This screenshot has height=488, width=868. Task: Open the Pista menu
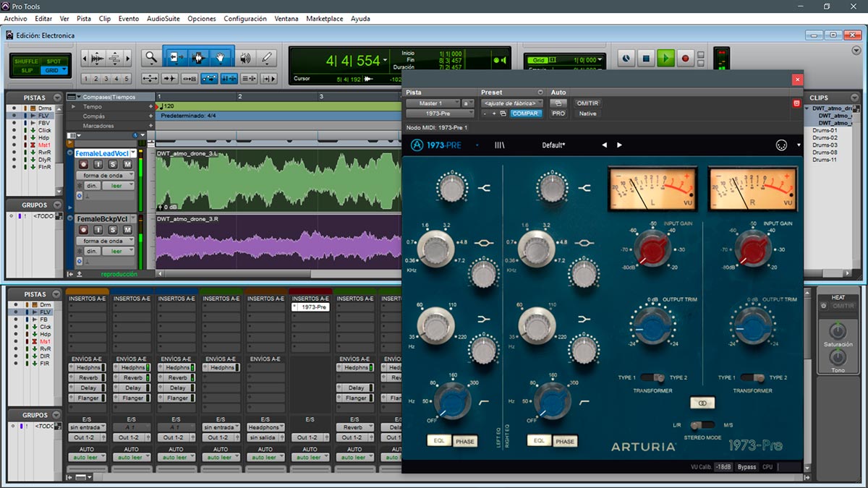point(84,19)
